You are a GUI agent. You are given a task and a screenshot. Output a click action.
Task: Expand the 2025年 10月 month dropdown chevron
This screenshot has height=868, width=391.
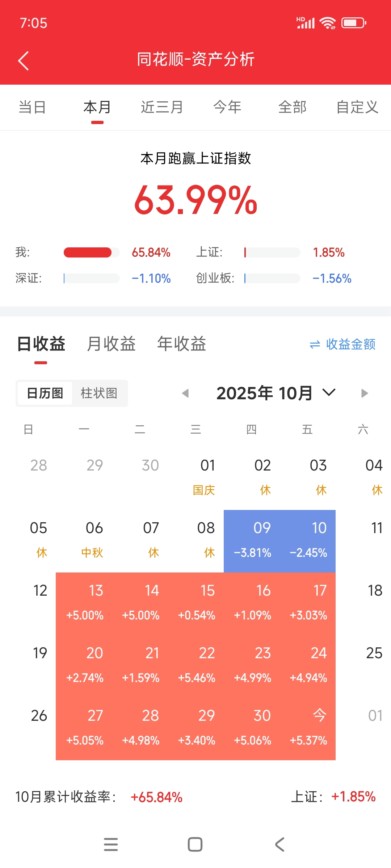point(329,392)
